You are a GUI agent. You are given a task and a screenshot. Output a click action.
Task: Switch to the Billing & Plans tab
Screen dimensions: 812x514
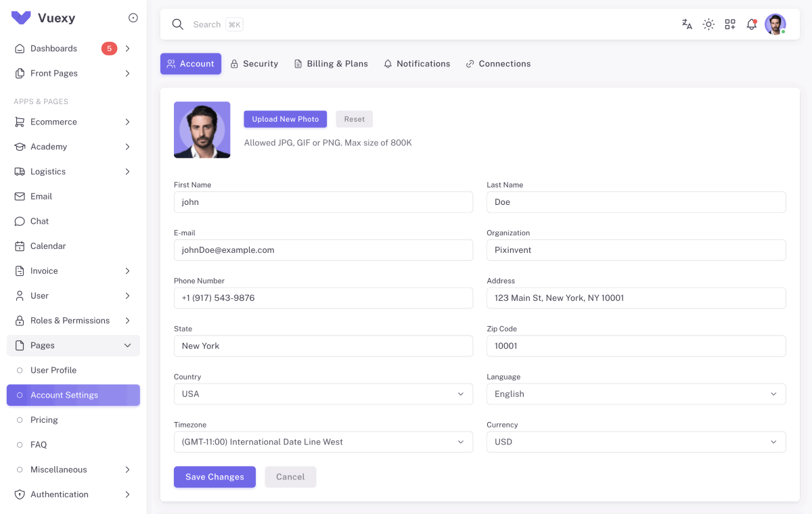pyautogui.click(x=331, y=63)
